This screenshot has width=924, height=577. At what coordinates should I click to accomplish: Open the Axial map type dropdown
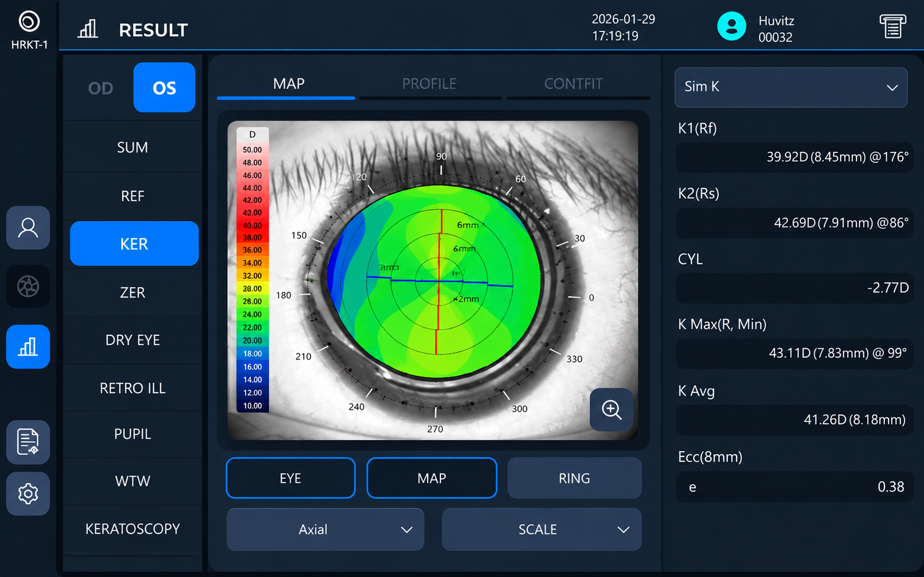click(325, 529)
